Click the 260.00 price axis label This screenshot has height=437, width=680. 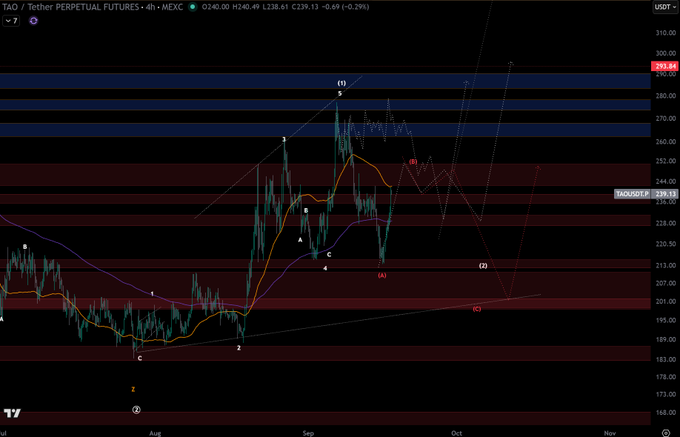tap(666, 142)
